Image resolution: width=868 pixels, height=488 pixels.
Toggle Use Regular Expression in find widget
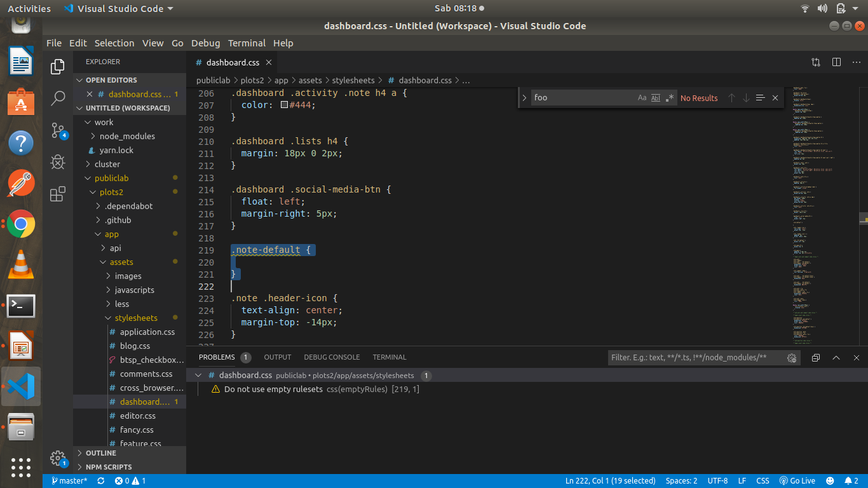[x=669, y=98]
